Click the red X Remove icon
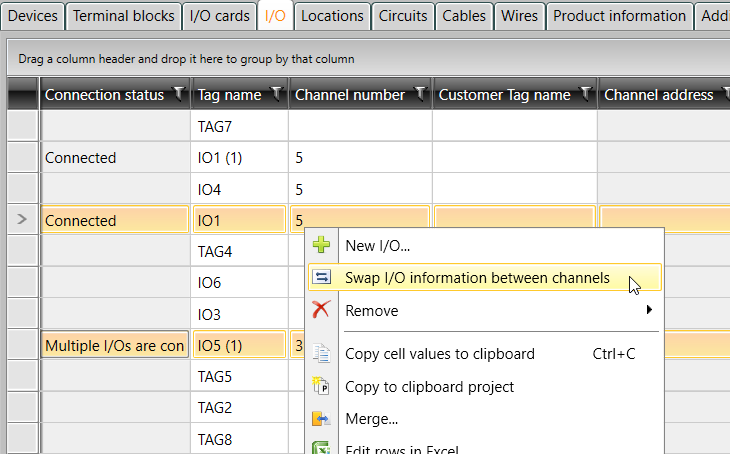The image size is (730, 454). click(321, 311)
